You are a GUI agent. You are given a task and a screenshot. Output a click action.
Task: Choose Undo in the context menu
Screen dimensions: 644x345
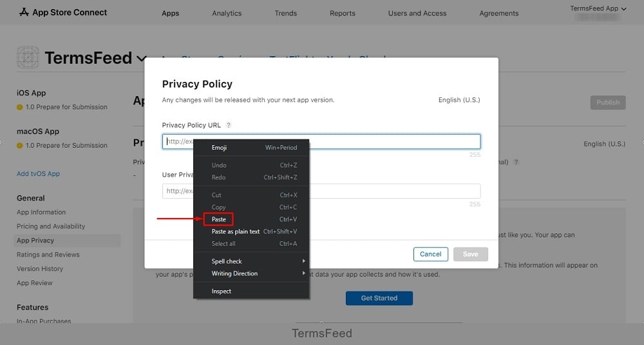251,165
